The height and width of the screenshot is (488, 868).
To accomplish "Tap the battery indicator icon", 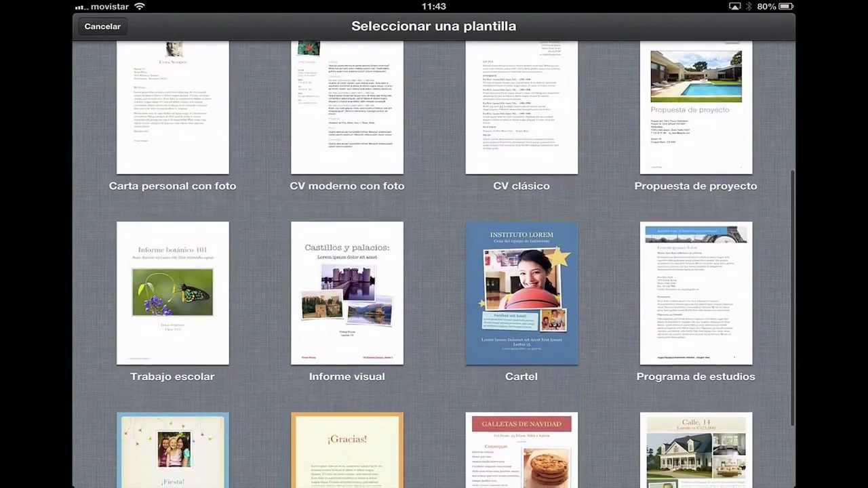I will tap(787, 6).
